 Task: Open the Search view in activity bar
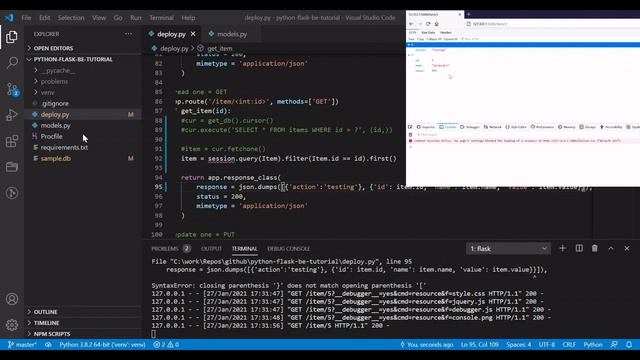click(x=12, y=62)
